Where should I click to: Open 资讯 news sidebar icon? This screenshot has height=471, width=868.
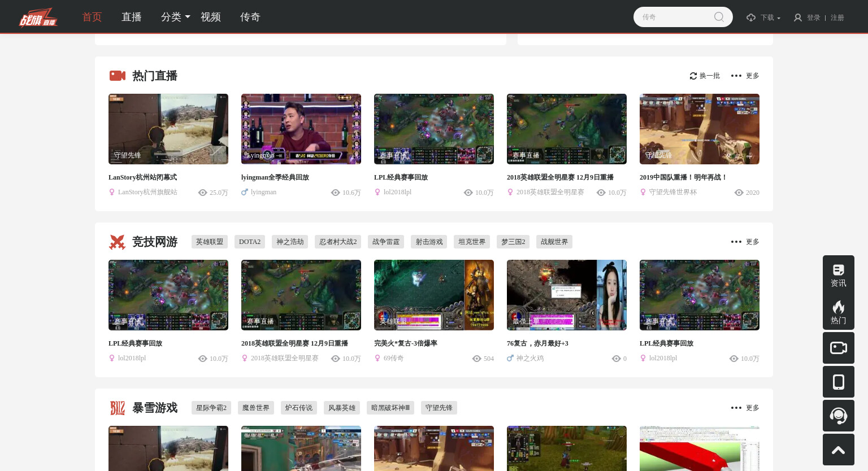(839, 276)
